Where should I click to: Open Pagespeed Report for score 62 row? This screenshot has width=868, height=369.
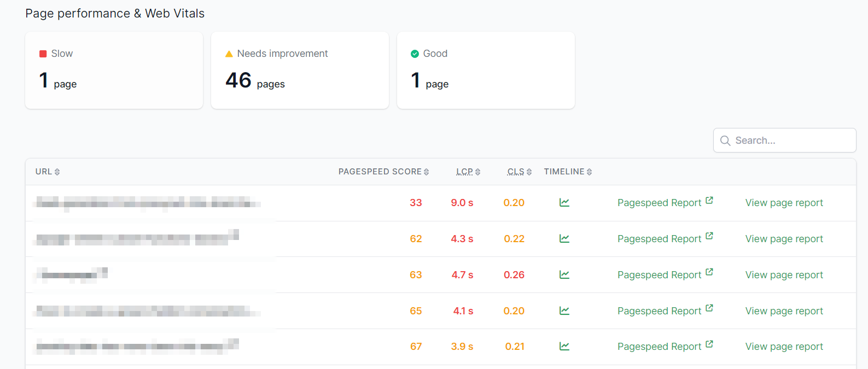pos(665,239)
